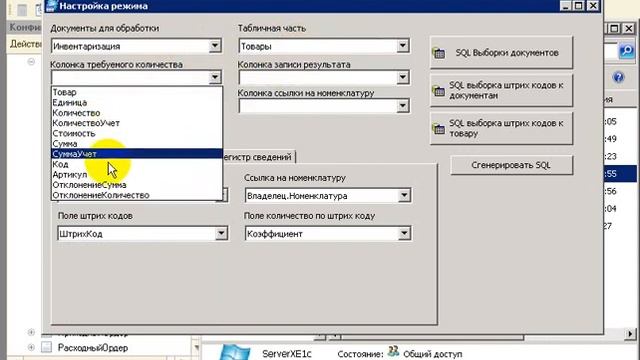
Task: Open the Ссылка на номенклатуру dropdown arrow
Action: tap(404, 196)
